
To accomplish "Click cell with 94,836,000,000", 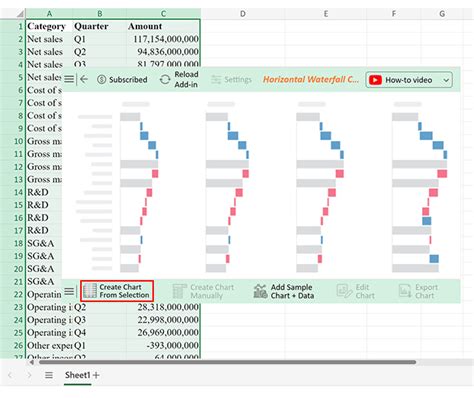I will tap(163, 52).
